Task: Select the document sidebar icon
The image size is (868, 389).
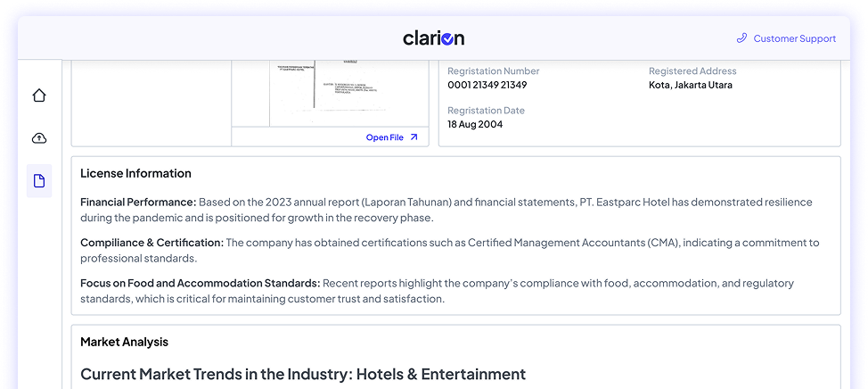Action: 39,181
